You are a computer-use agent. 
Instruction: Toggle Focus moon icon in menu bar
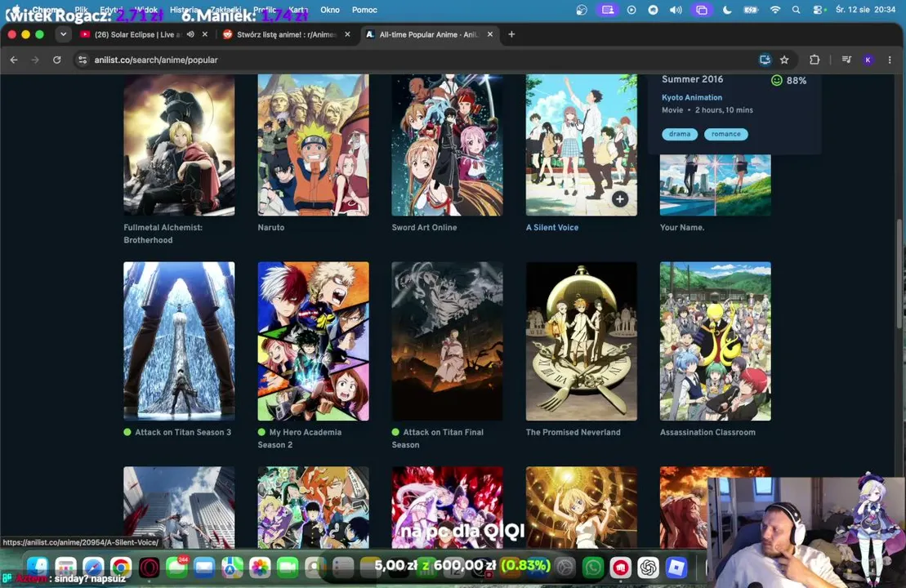point(727,10)
